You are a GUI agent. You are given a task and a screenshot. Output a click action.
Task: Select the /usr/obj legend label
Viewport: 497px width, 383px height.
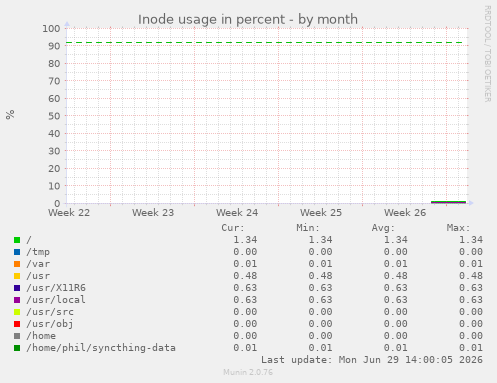pyautogui.click(x=50, y=324)
